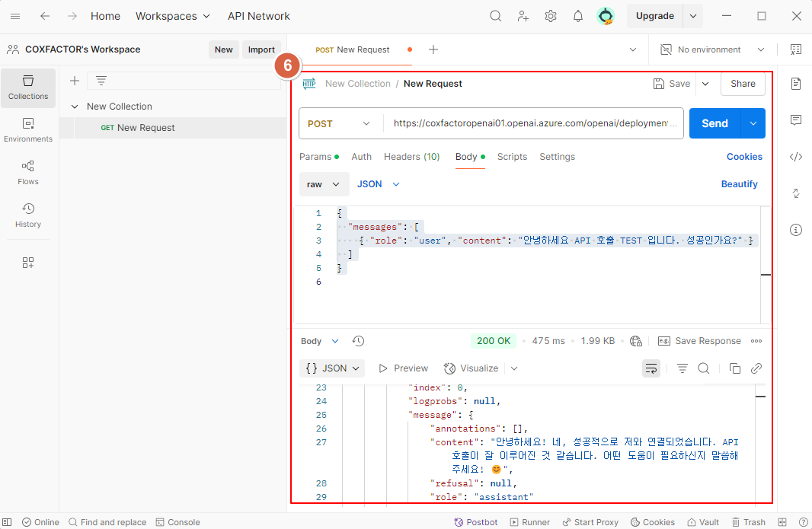Screen dimensions: 812x529
Task: Open the search magnifier in top bar
Action: pyautogui.click(x=496, y=16)
